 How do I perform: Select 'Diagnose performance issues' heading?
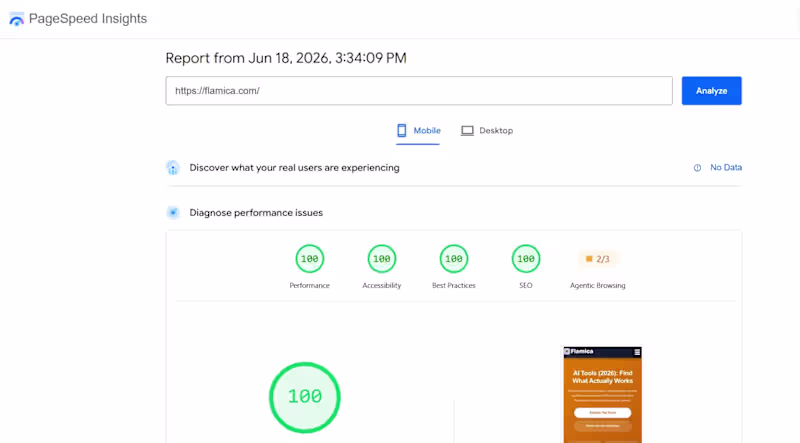click(256, 213)
